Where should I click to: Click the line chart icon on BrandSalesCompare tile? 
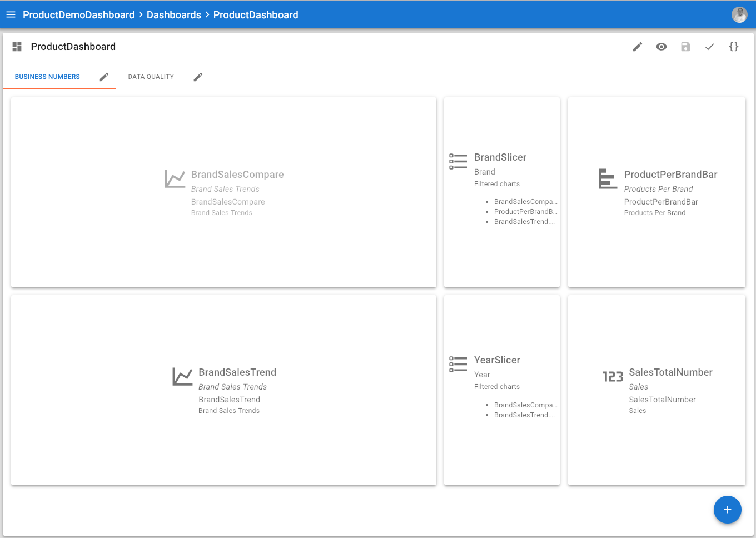point(175,178)
